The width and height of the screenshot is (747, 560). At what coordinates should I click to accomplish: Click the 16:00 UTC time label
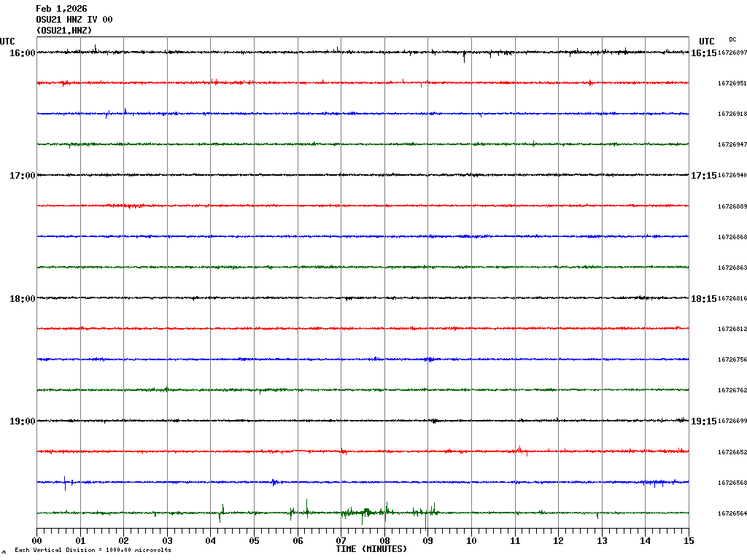point(22,53)
